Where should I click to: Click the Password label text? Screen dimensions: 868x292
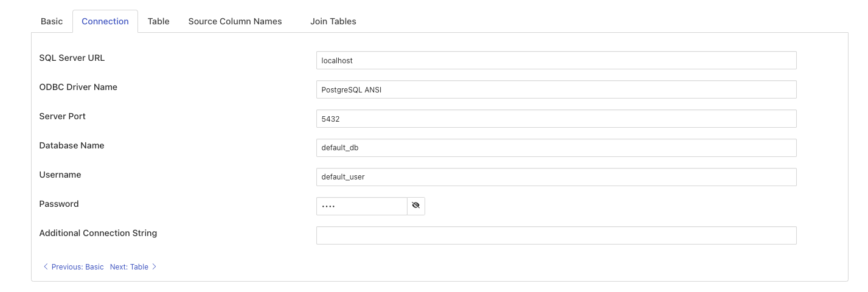click(59, 204)
